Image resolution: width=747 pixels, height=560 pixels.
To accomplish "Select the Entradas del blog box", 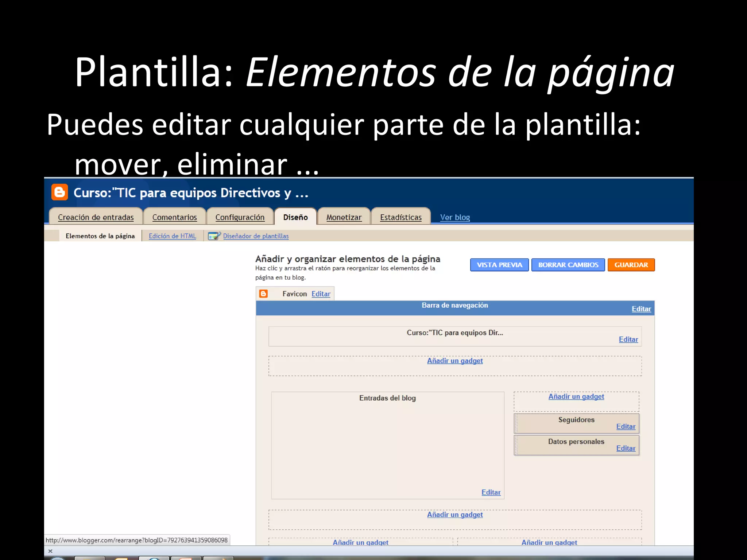I will 387,445.
